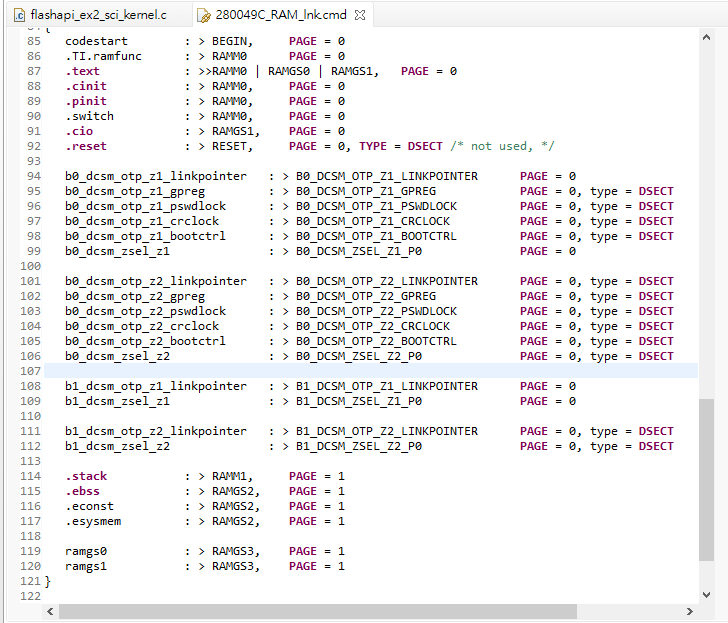The height and width of the screenshot is (623, 728).
Task: Click 'b1_dcsm_zsel_z2' section
Action: click(117, 446)
